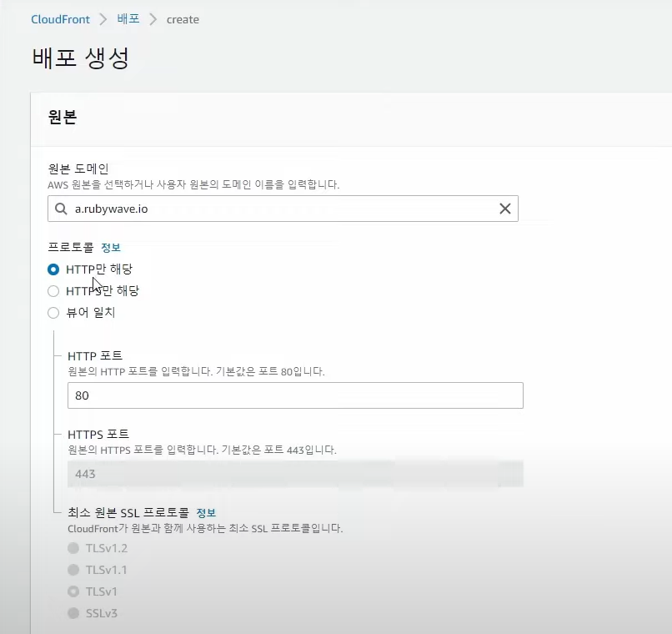This screenshot has height=634, width=672.
Task: Choose the TLSv1 radio button
Action: point(73,591)
